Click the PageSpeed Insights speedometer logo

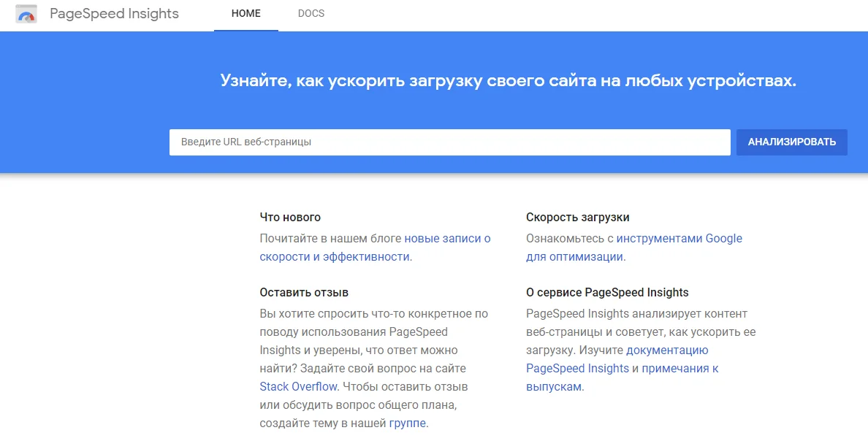pyautogui.click(x=26, y=14)
